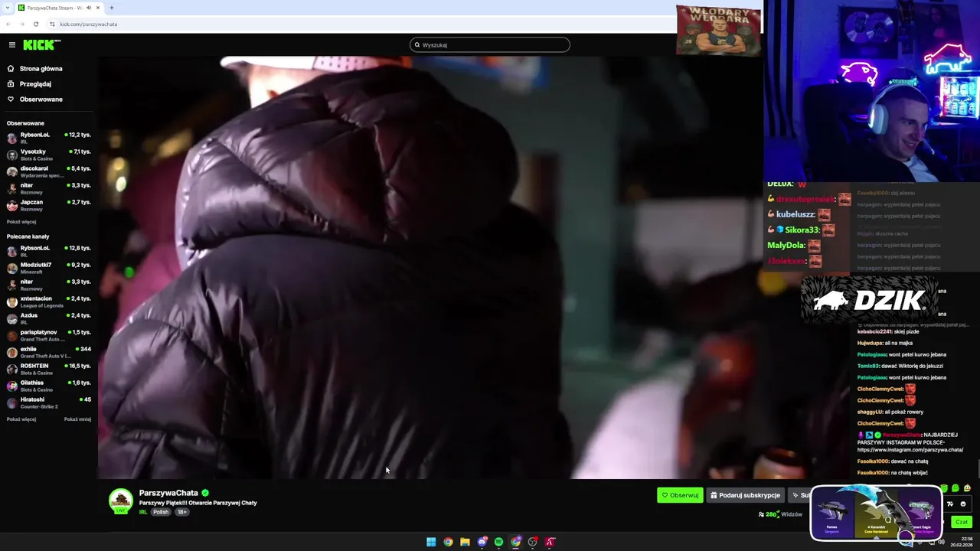Image resolution: width=980 pixels, height=551 pixels.
Task: Click the ParszywaChata streamer avatar
Action: tap(120, 500)
